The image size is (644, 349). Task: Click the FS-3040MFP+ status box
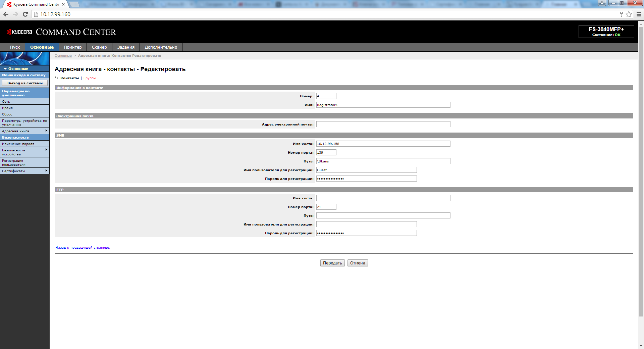click(606, 32)
